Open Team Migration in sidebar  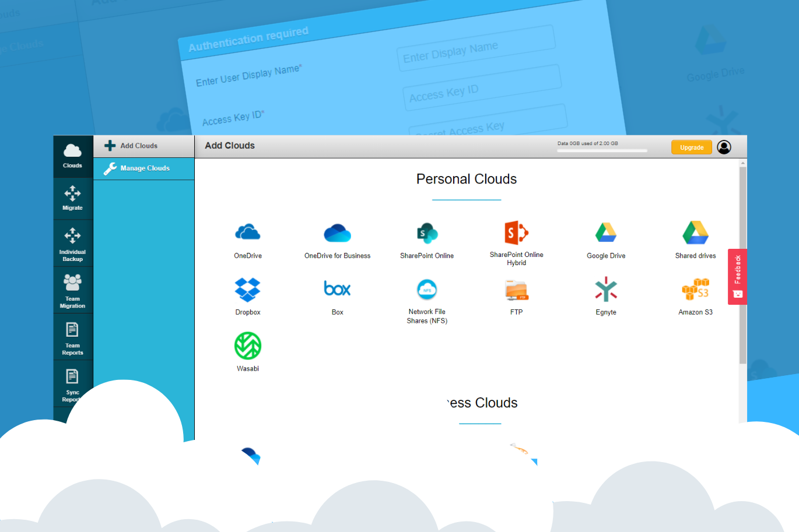[x=73, y=290]
